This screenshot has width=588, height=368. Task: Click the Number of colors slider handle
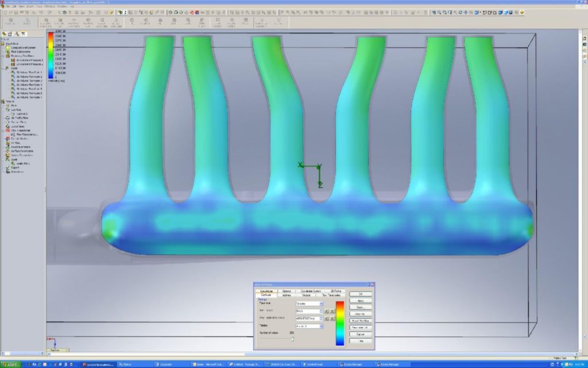[x=292, y=339]
